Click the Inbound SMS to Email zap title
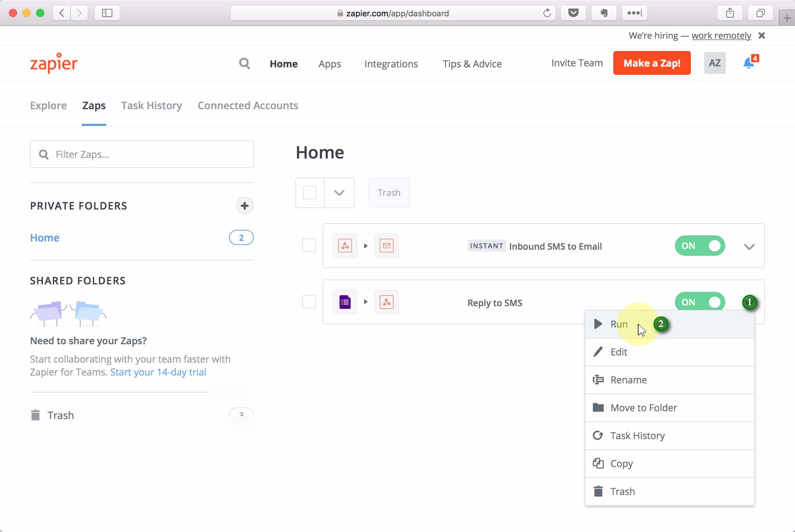Screen dimensions: 795x532 [x=555, y=246]
